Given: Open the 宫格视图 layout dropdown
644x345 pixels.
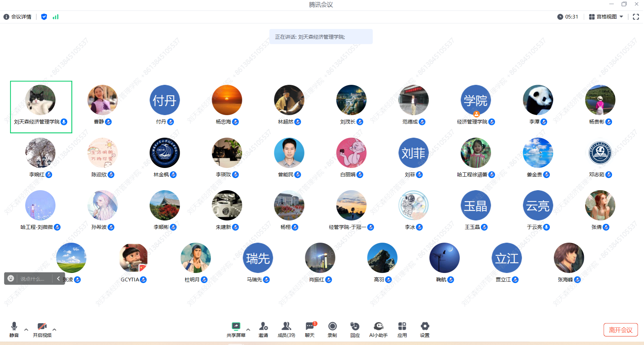Looking at the screenshot, I should (606, 17).
